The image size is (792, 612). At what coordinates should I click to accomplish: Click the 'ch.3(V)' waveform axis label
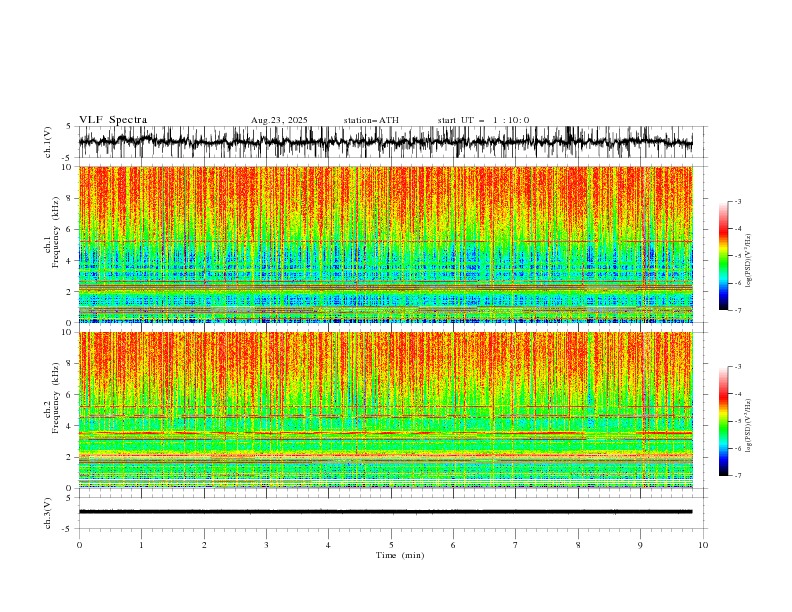click(48, 513)
